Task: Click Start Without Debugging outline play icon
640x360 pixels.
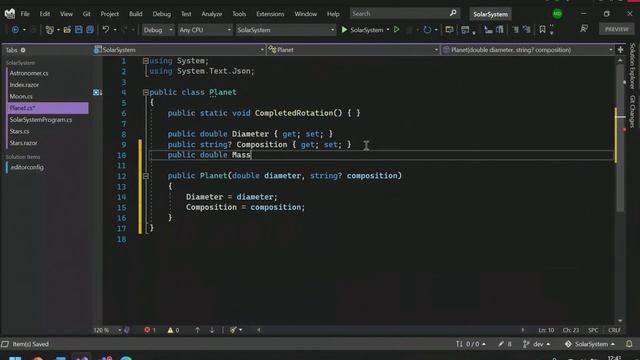Action: pos(396,29)
